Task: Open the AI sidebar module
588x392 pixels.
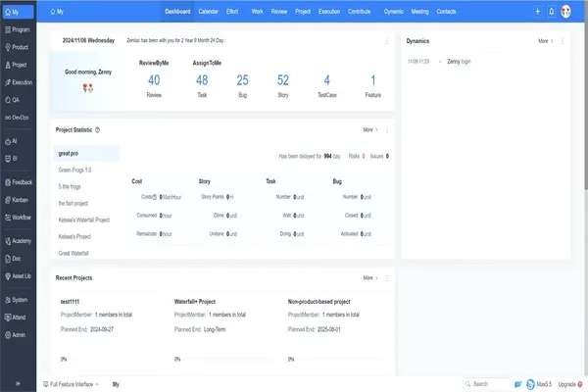Action: tap(18, 140)
